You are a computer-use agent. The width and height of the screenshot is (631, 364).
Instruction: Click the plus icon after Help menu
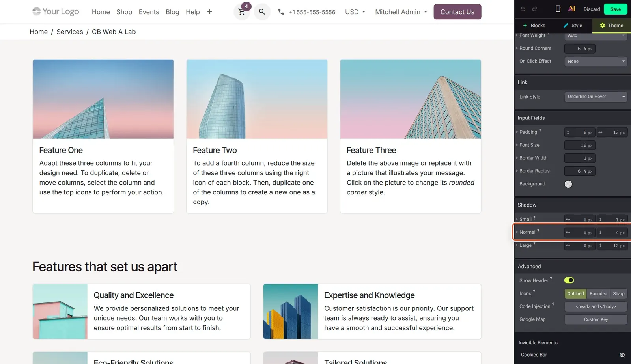[209, 12]
